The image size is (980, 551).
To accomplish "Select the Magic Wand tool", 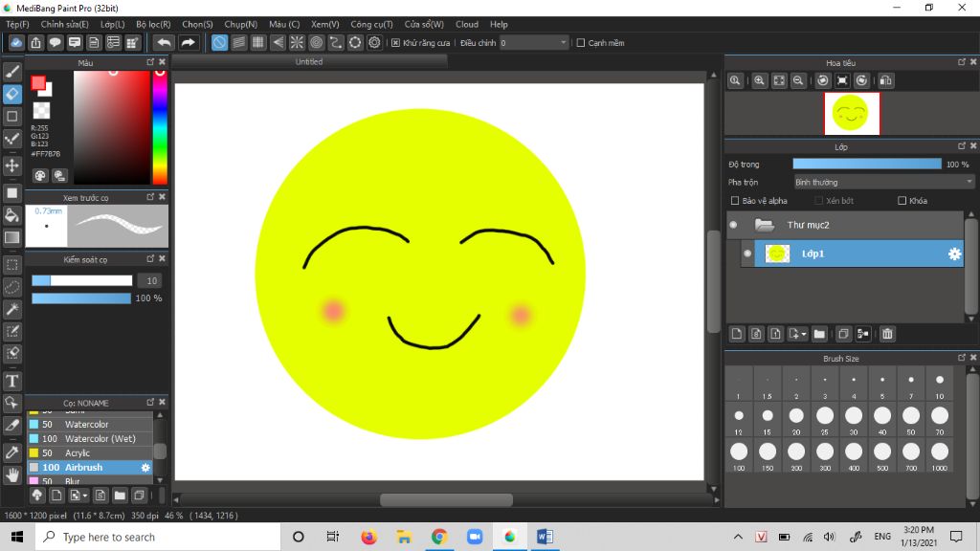I will pyautogui.click(x=11, y=309).
